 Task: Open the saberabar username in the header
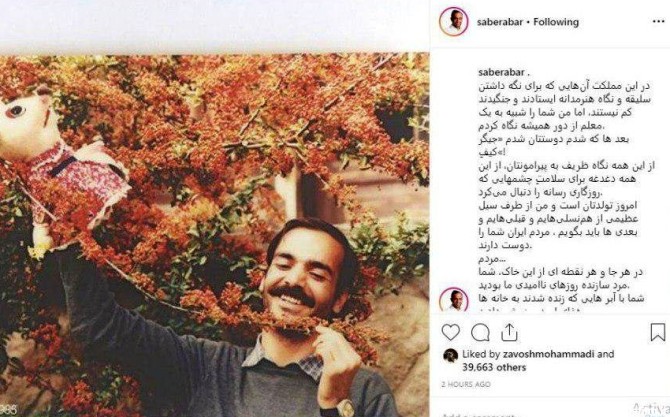click(x=500, y=22)
